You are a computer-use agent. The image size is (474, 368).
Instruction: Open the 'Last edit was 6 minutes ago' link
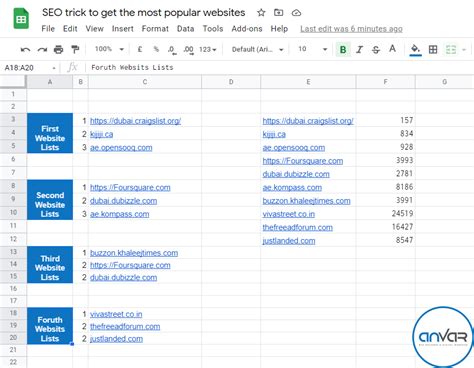(x=351, y=29)
